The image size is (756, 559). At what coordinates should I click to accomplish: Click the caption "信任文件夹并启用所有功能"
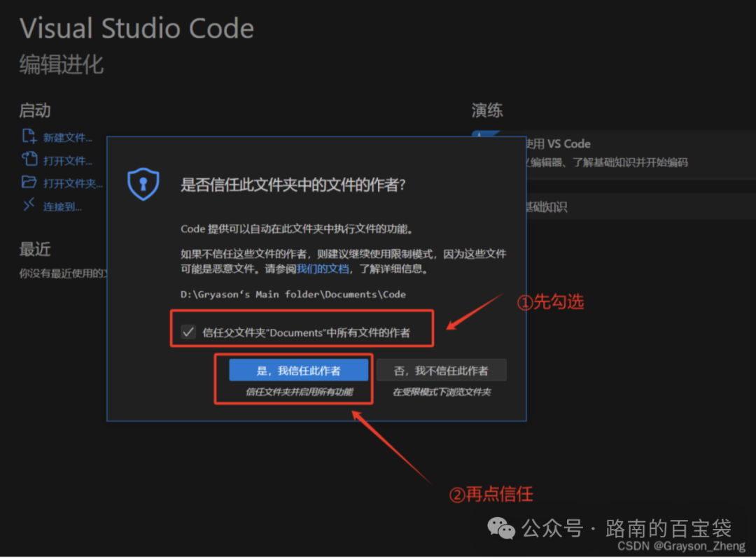(x=300, y=392)
